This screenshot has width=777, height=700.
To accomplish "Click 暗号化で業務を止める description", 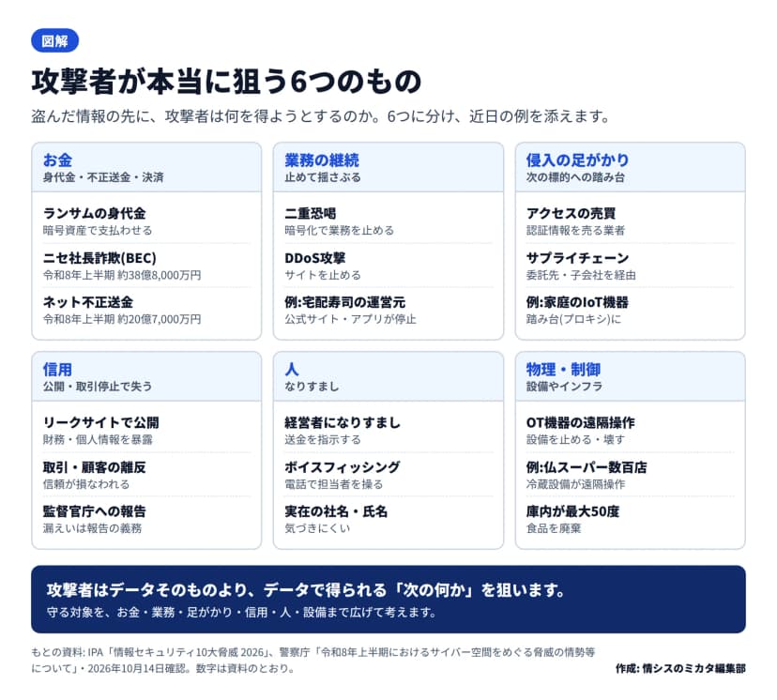I will (x=339, y=230).
